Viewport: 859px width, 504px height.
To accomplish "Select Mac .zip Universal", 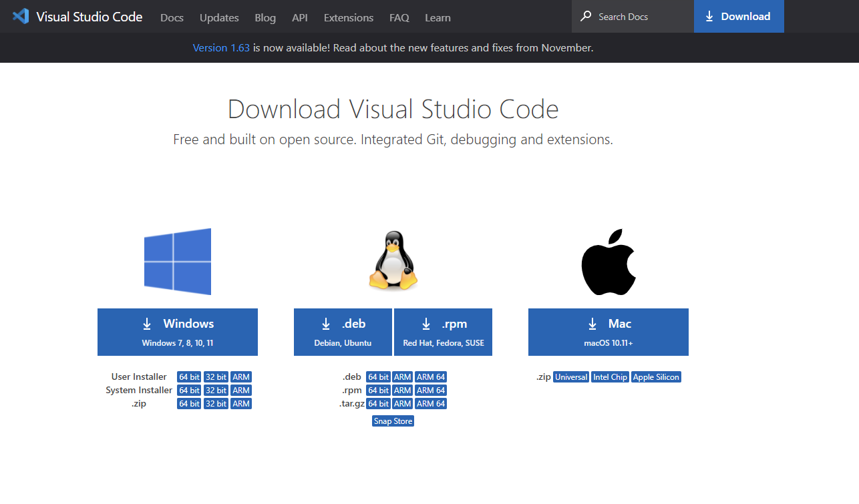I will [571, 377].
